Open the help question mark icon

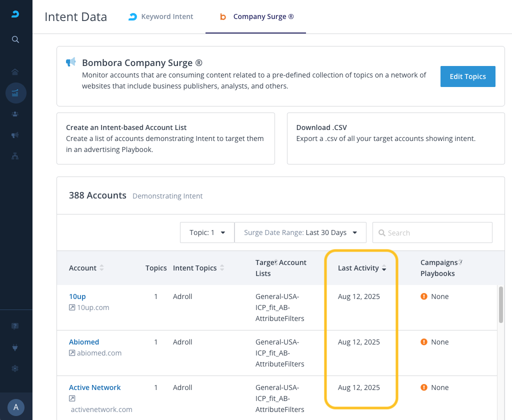(15, 326)
